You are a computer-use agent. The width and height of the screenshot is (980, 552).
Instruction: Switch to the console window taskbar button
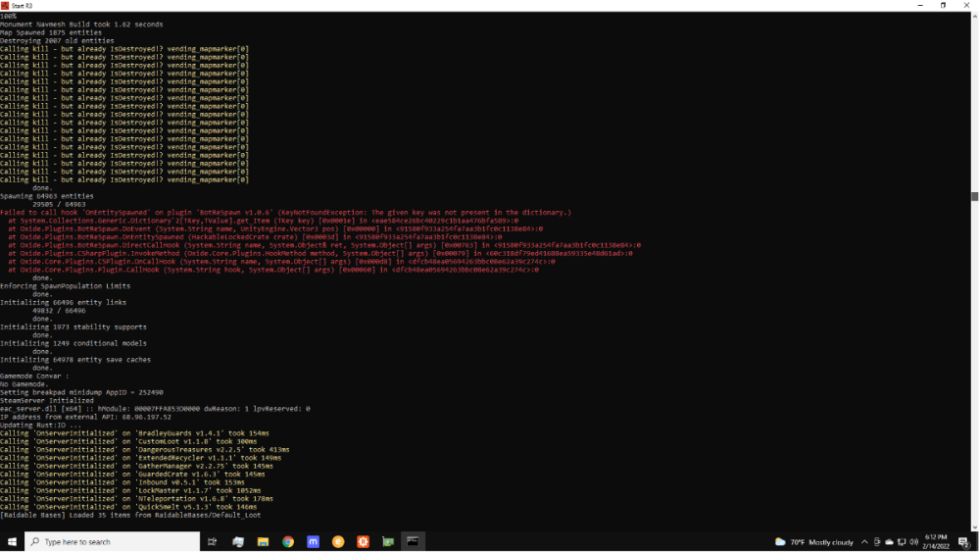(x=413, y=541)
